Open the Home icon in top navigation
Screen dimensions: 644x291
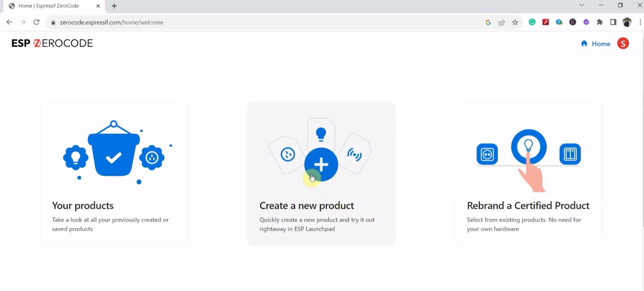[x=584, y=44]
